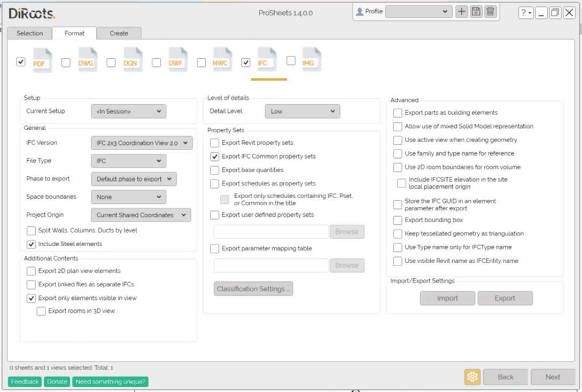The width and height of the screenshot is (582, 392).
Task: Open the IFC Version dropdown
Action: coord(142,143)
